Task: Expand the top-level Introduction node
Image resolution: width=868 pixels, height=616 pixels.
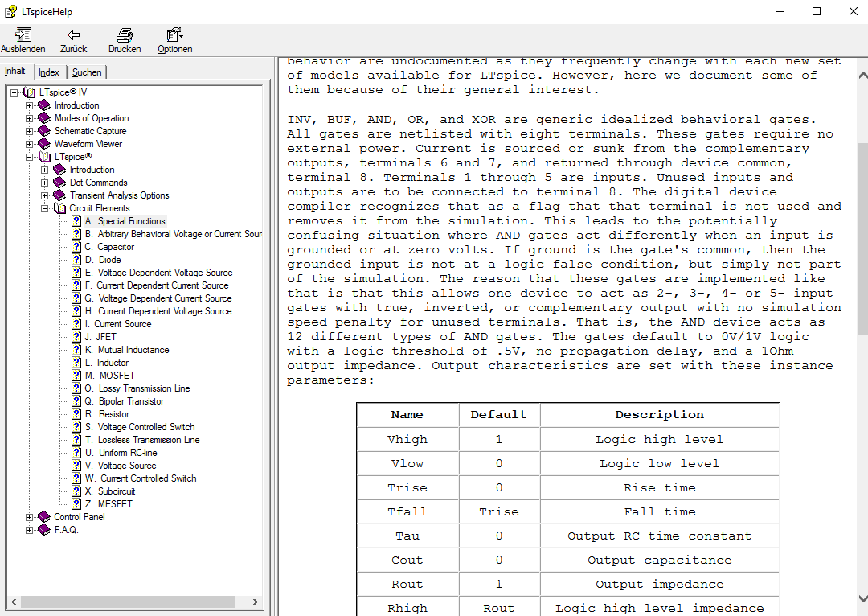Action: (x=30, y=105)
